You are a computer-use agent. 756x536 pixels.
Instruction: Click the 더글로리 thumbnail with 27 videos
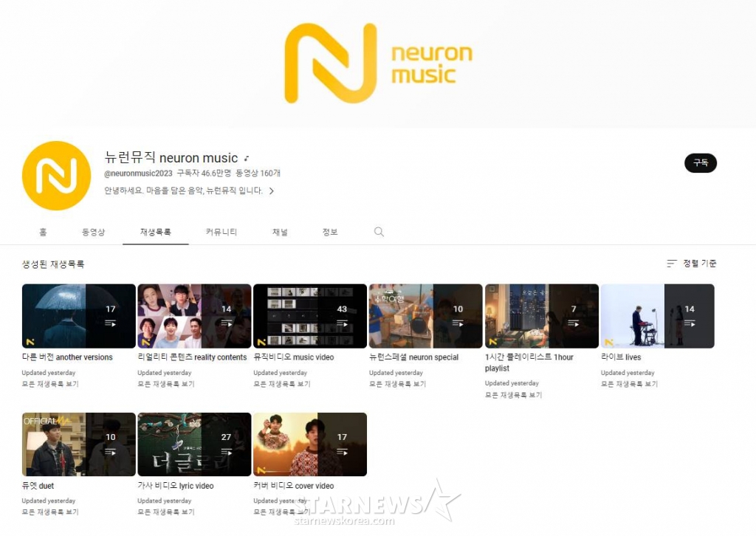pyautogui.click(x=194, y=444)
